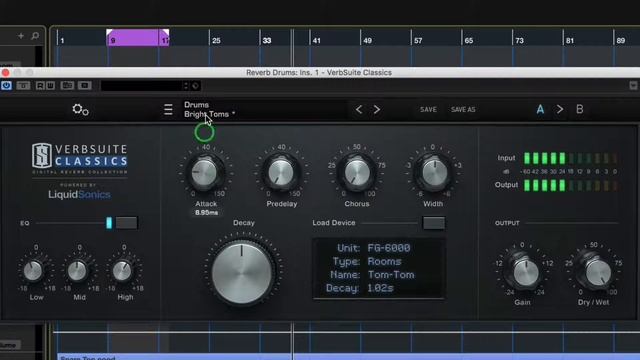640x360 pixels.
Task: Click ruler bar 41 marker
Action: [x=316, y=41]
